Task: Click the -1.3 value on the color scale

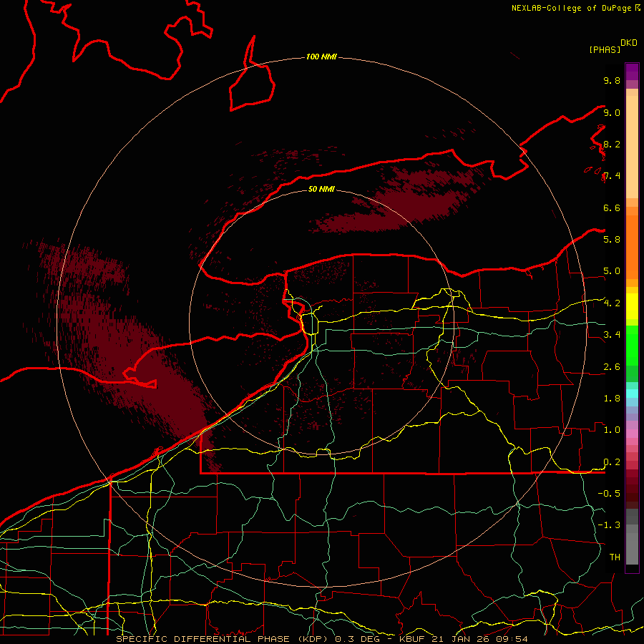Action: tap(609, 525)
